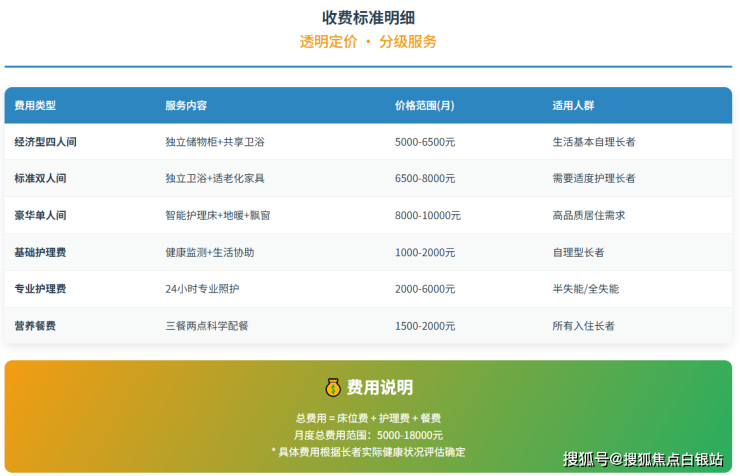Click the 豪华单人间 row label
The width and height of the screenshot is (740, 476).
pyautogui.click(x=40, y=215)
